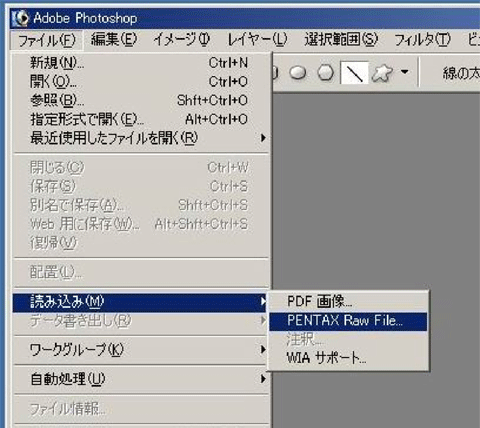Choose PENTAX Raw File... entry
480x428 pixels.
click(x=348, y=321)
